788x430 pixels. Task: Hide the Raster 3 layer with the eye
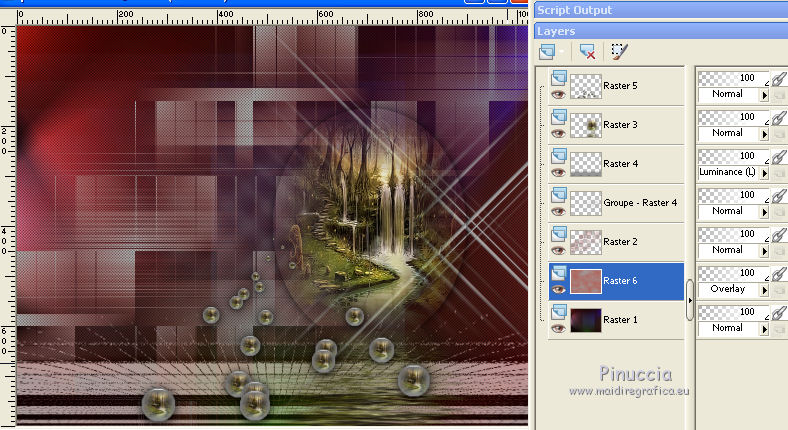(558, 134)
